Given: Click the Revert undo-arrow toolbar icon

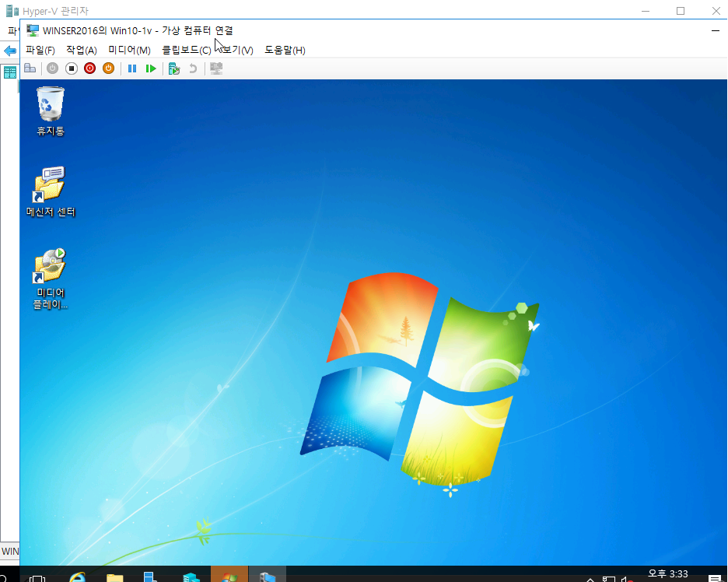Looking at the screenshot, I should pyautogui.click(x=193, y=68).
